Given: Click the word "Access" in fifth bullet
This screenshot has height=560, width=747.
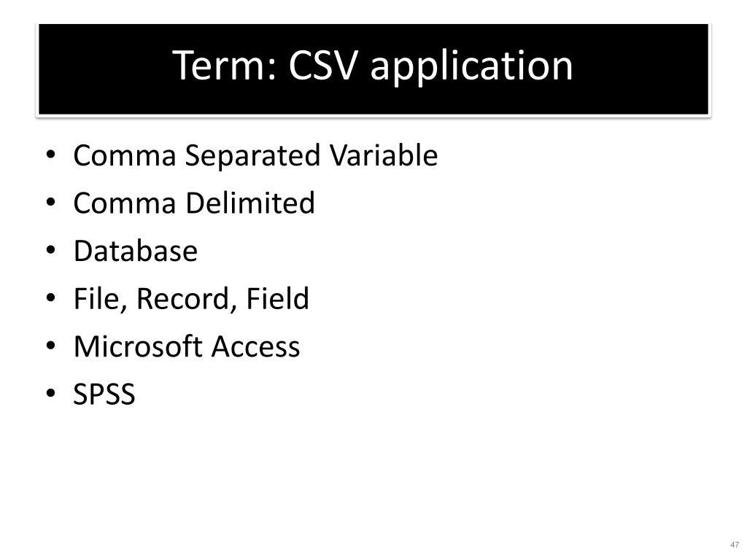Looking at the screenshot, I should click(x=255, y=346).
